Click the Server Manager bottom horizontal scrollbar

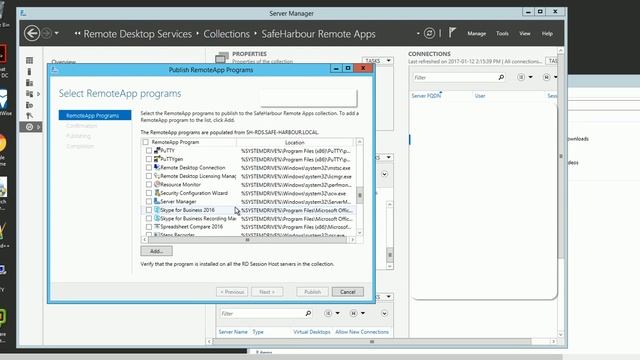(x=371, y=342)
